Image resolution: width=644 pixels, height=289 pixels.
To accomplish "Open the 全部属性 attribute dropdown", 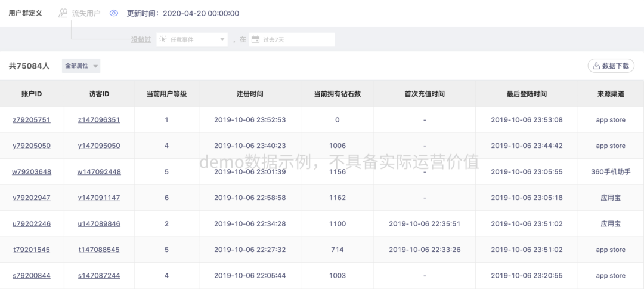I will point(81,66).
